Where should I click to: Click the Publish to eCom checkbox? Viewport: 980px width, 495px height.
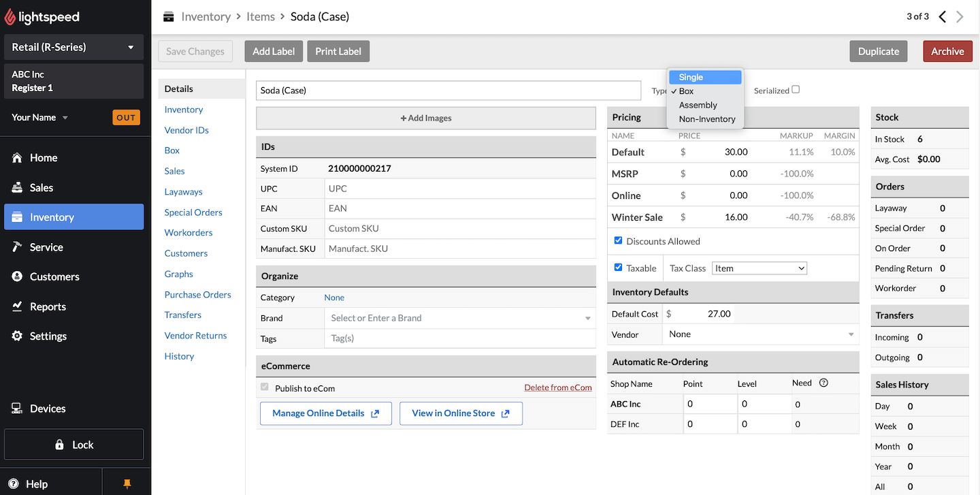pos(265,387)
